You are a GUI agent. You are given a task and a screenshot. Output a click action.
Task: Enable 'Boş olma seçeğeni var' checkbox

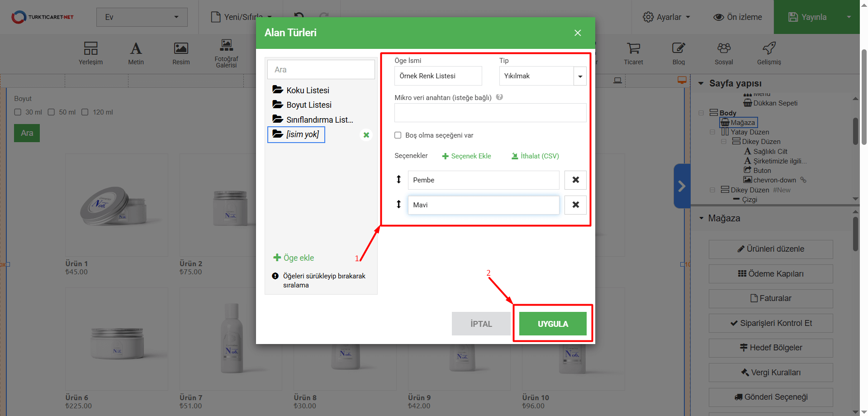(x=398, y=135)
